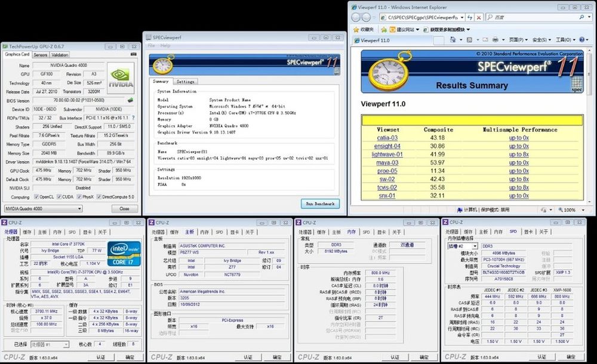Image resolution: width=597 pixels, height=364 pixels.
Task: Click the red stop loading X
Action: (x=479, y=17)
